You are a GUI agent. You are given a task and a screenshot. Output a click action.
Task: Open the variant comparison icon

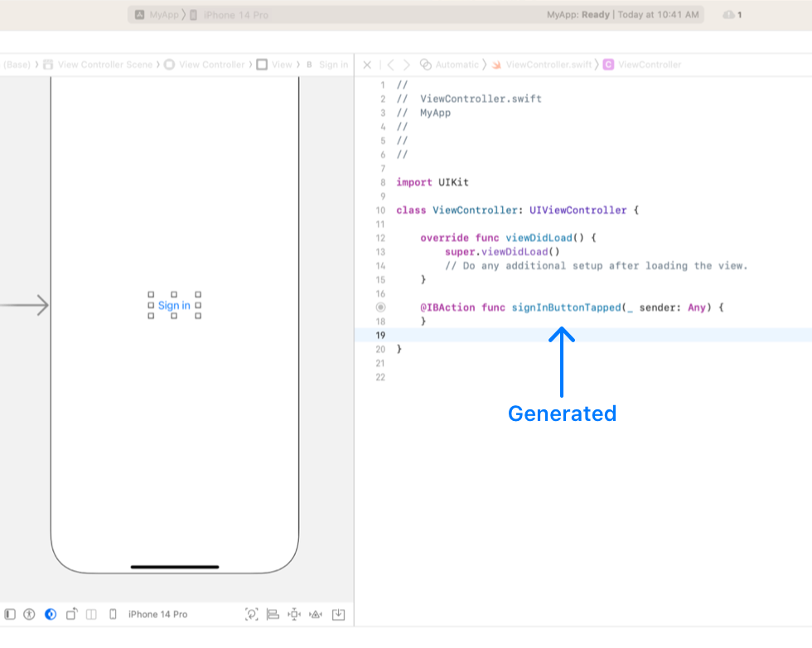coord(92,614)
